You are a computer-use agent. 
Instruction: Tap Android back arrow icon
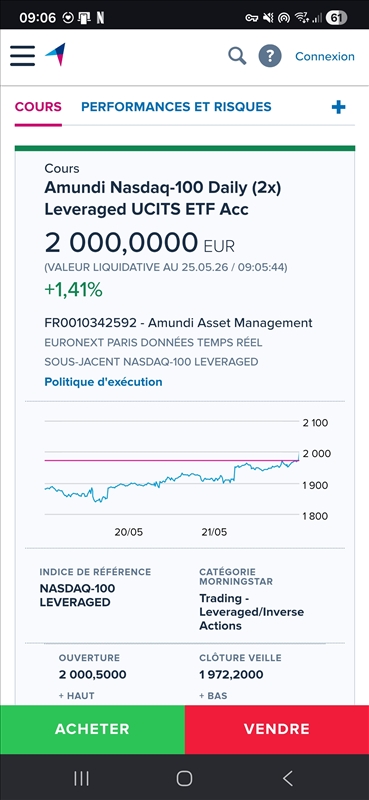(288, 778)
